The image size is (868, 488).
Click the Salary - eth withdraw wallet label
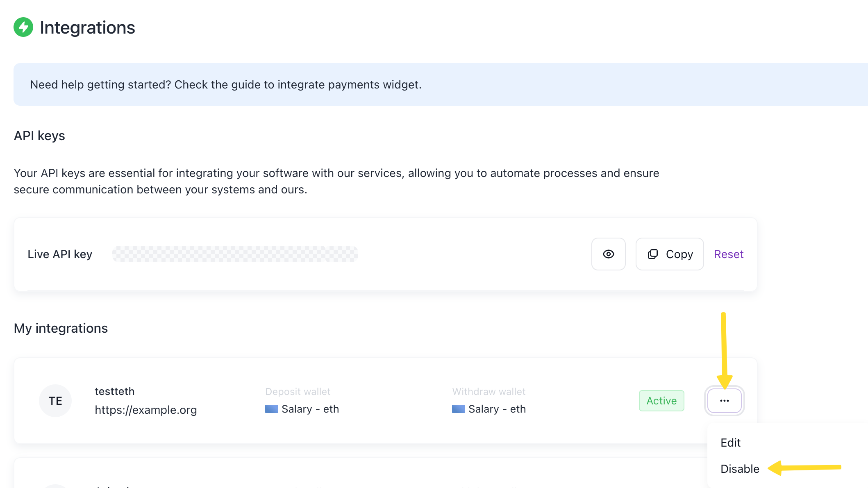click(497, 409)
